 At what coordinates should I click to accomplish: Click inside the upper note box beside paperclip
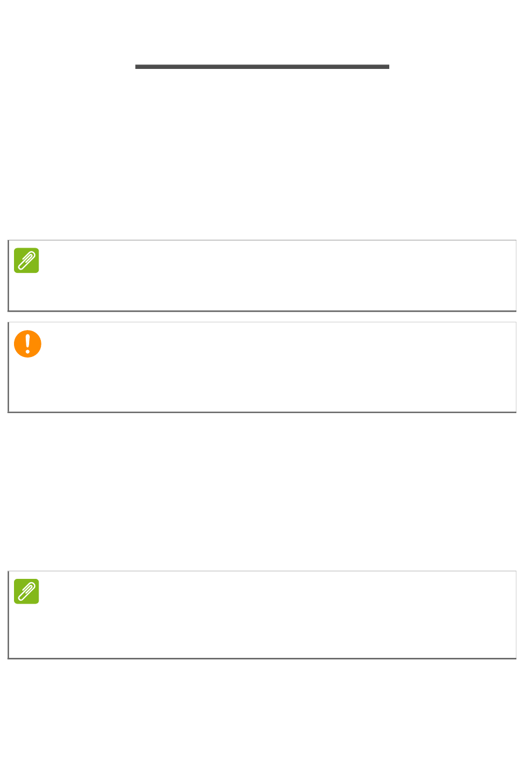tap(277, 275)
